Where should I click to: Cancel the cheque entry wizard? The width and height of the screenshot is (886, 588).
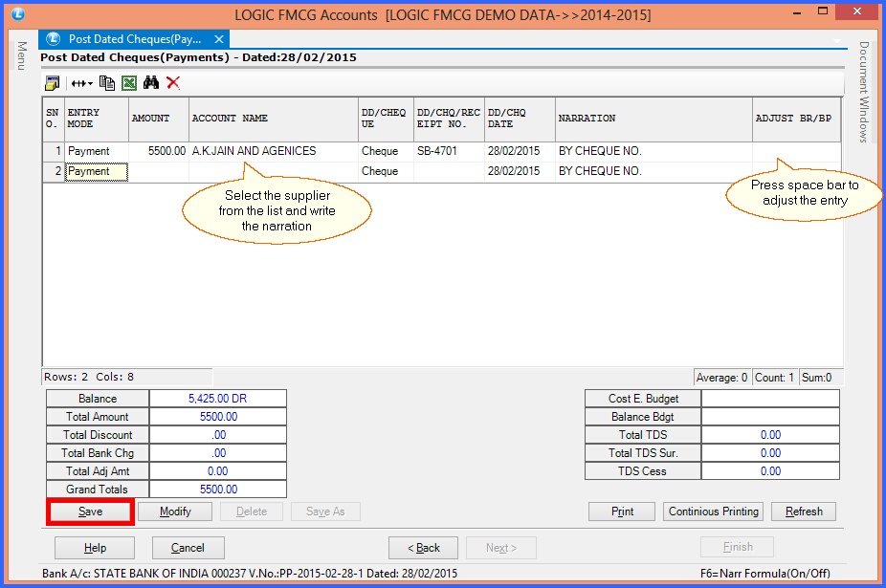point(188,548)
